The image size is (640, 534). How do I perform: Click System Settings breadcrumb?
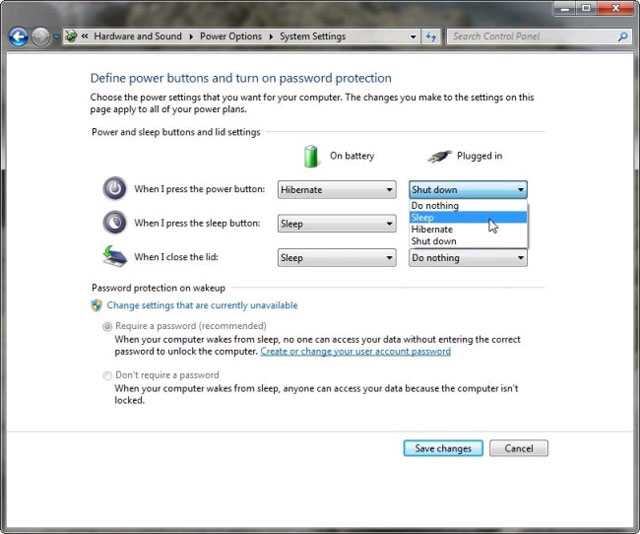313,36
